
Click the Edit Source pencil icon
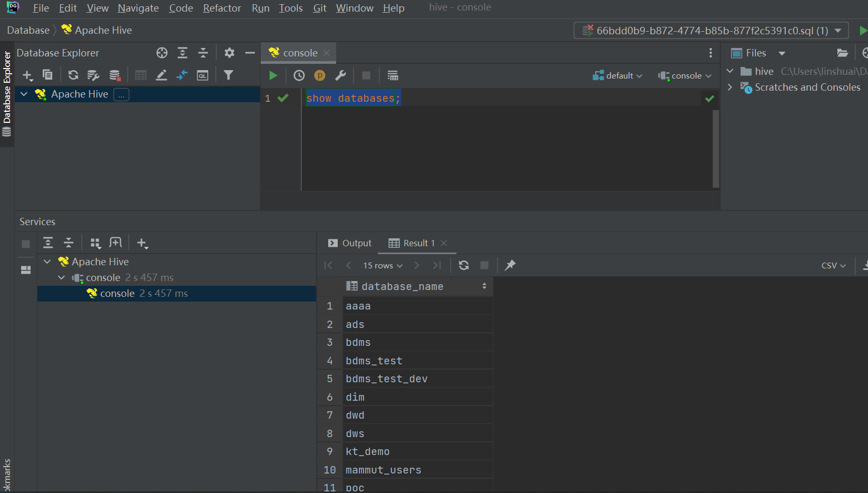pyautogui.click(x=161, y=75)
